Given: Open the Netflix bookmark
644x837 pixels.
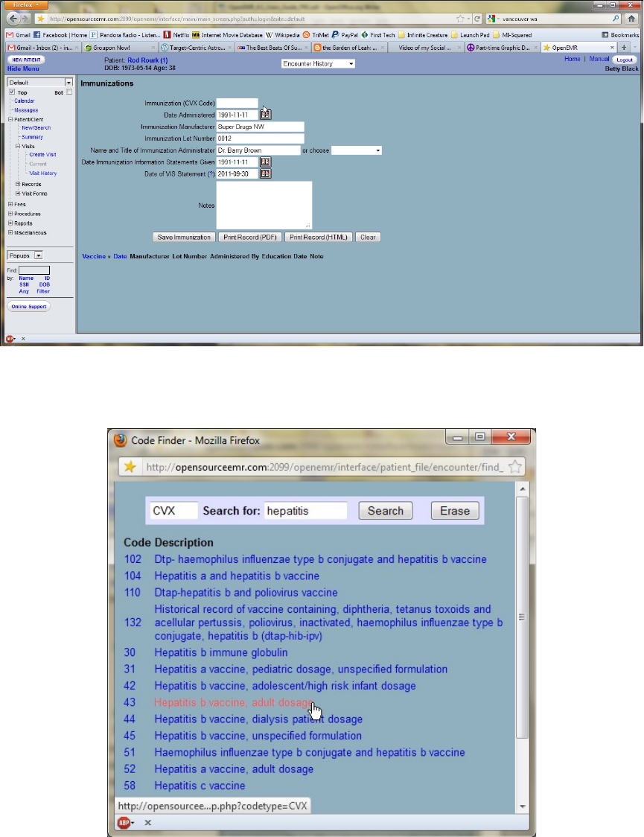Looking at the screenshot, I should click(x=176, y=35).
